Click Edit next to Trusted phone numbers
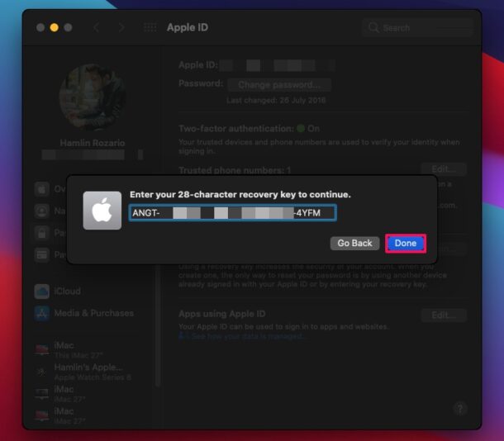This screenshot has width=504, height=441. (443, 169)
